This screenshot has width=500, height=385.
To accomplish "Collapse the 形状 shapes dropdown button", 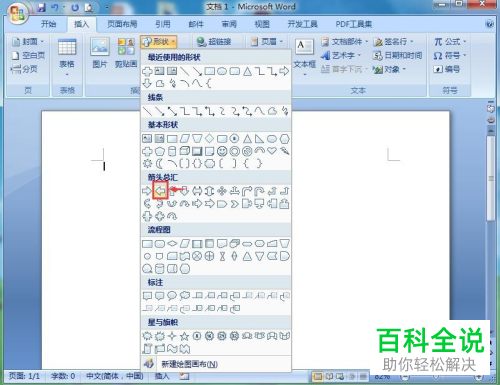I will pyautogui.click(x=158, y=42).
